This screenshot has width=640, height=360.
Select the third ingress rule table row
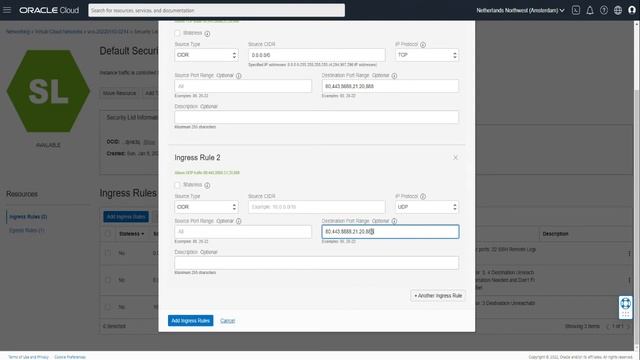click(108, 307)
